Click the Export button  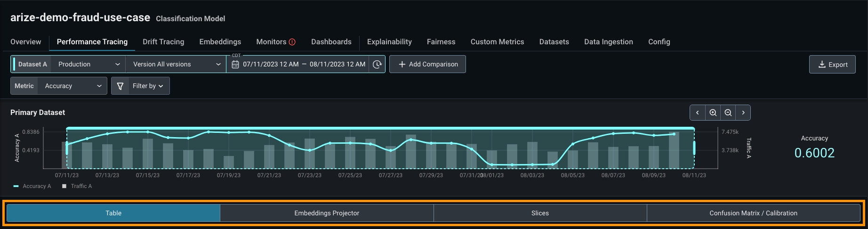(832, 65)
